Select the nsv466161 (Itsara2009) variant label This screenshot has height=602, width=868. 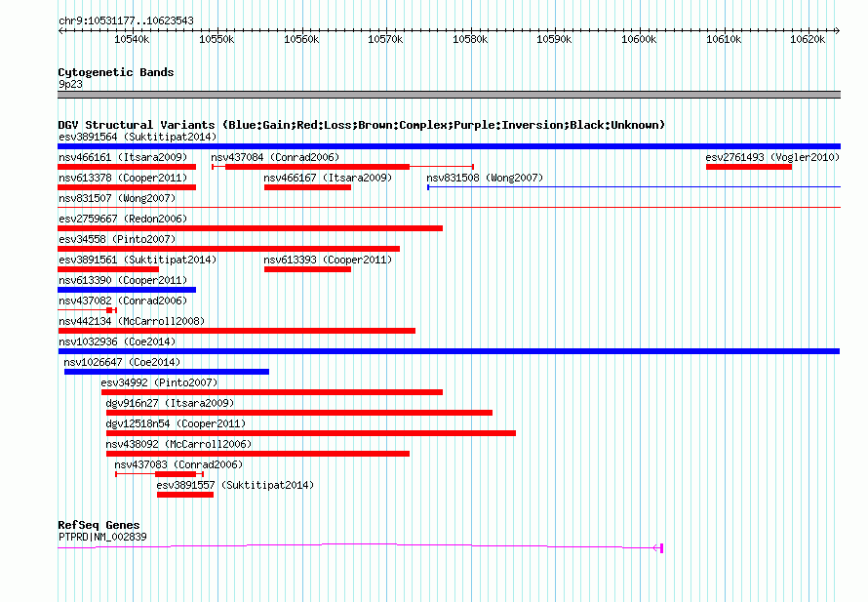click(123, 157)
